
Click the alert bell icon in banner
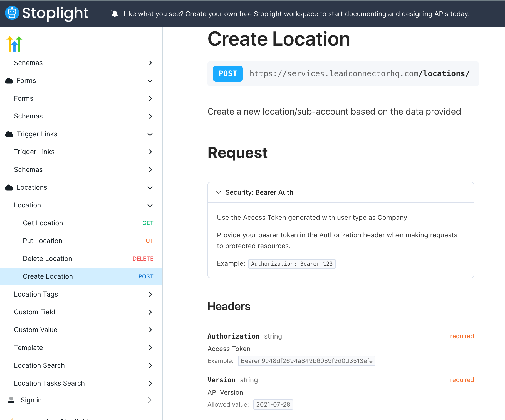coord(115,13)
